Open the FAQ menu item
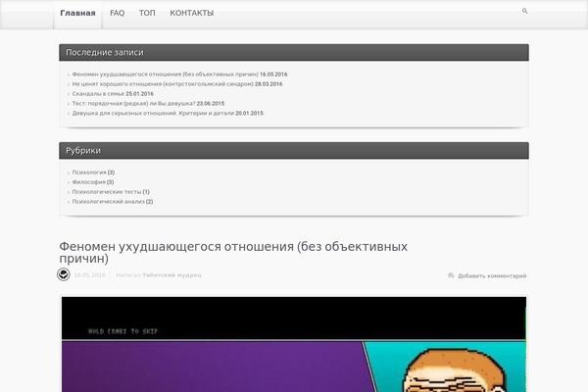588x392 pixels. point(117,13)
